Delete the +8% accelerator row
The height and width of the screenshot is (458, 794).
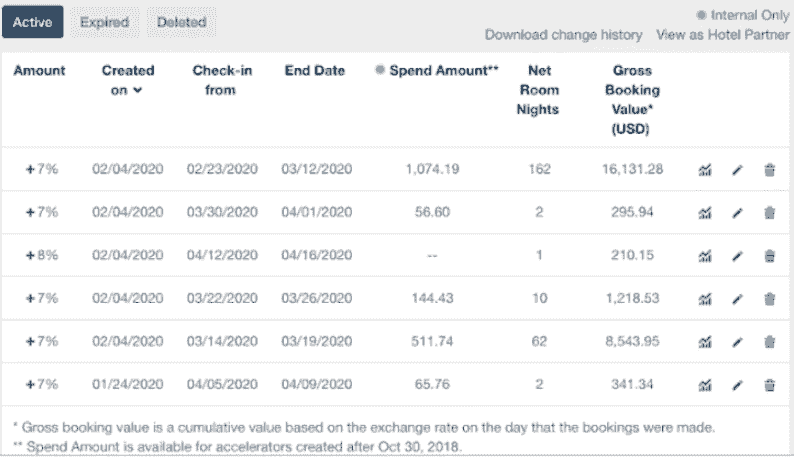click(x=769, y=256)
